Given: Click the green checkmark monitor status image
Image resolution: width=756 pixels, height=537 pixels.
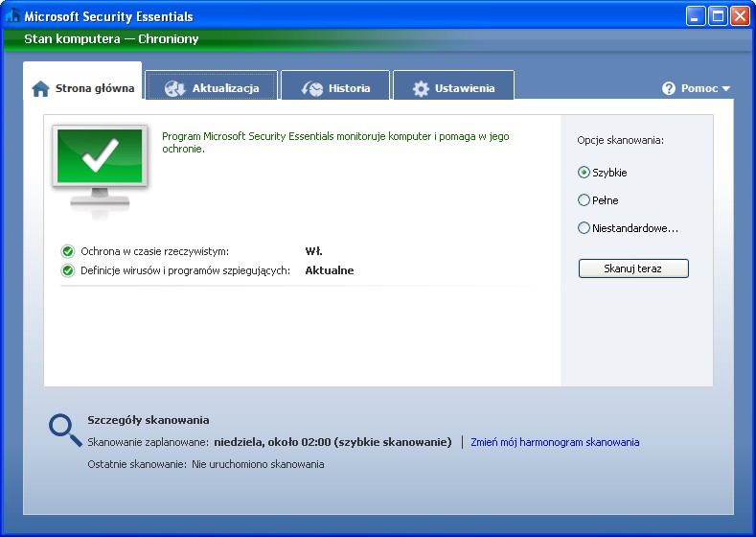Looking at the screenshot, I should coord(100,172).
